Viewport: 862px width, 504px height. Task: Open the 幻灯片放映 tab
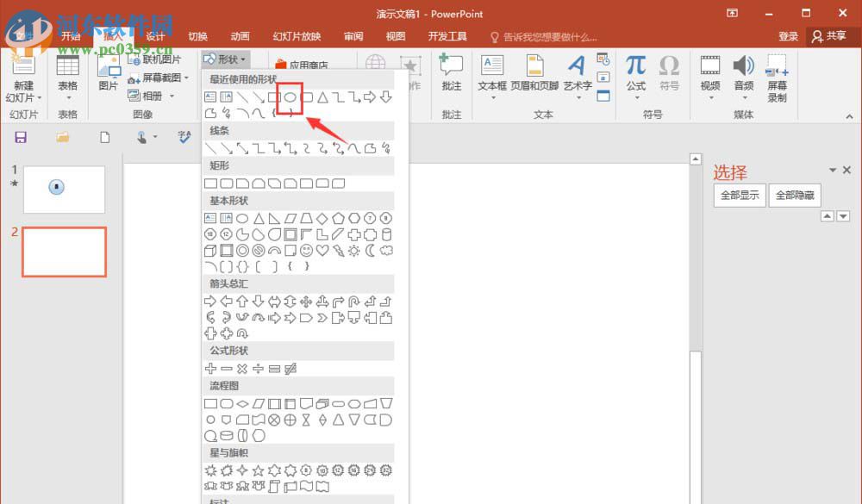click(297, 36)
